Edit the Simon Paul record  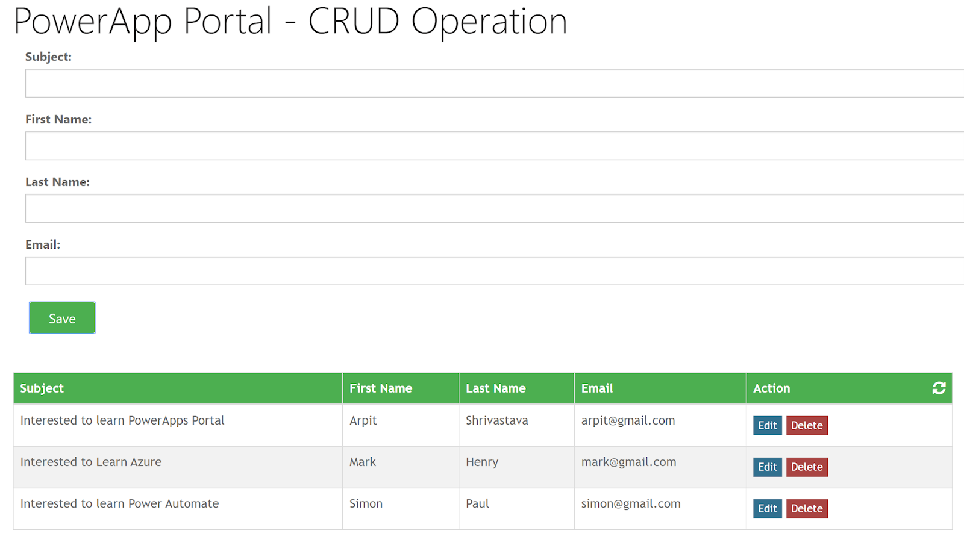click(768, 508)
